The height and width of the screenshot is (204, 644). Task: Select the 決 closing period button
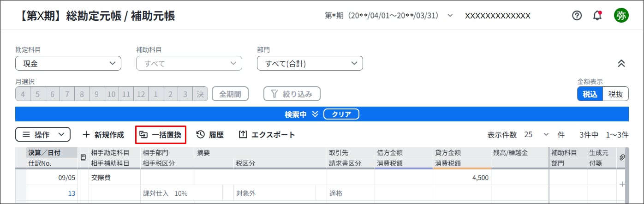pyautogui.click(x=200, y=94)
